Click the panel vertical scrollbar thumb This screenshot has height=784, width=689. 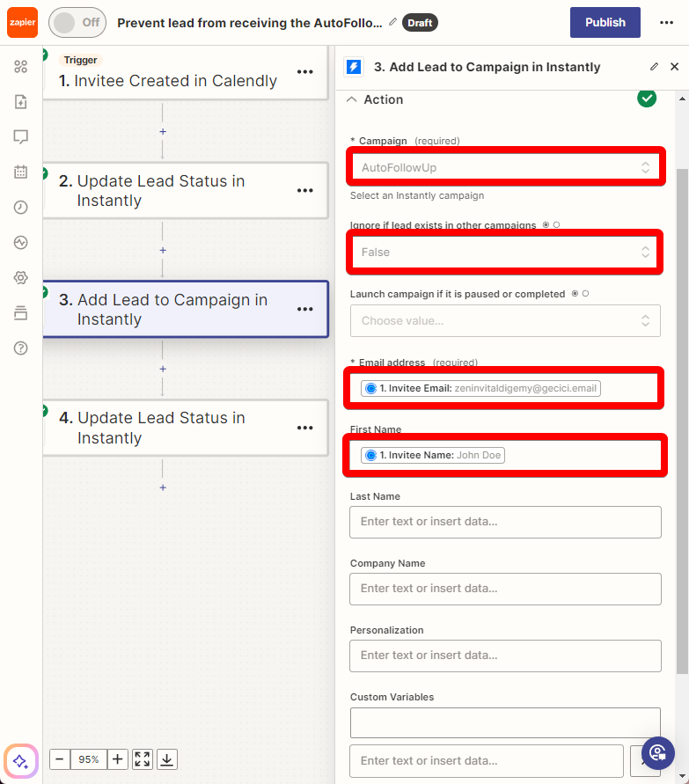click(x=682, y=421)
